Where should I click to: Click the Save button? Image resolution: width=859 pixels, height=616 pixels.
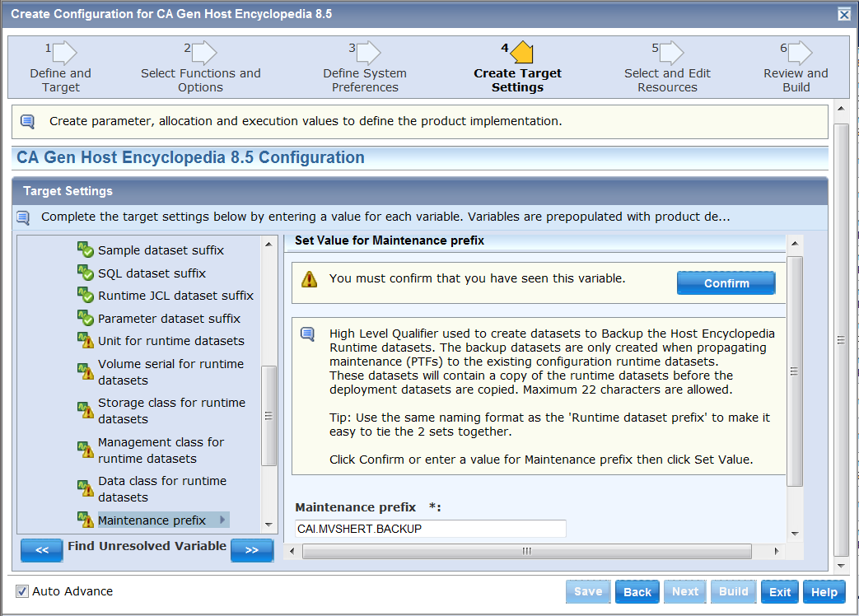coord(588,592)
